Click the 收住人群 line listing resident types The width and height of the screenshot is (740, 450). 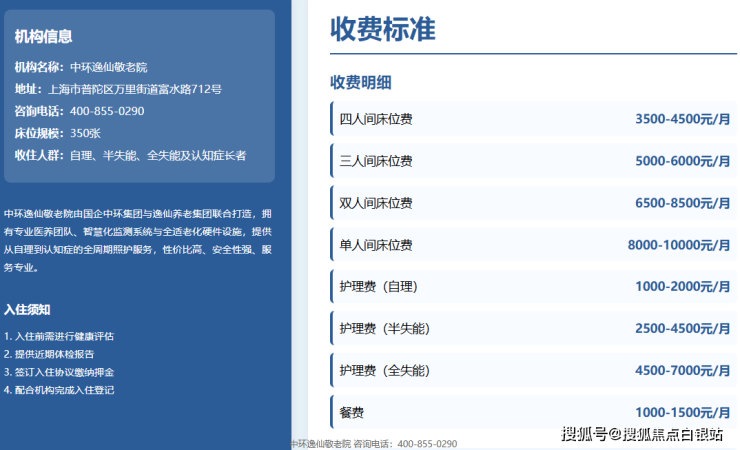pyautogui.click(x=130, y=156)
